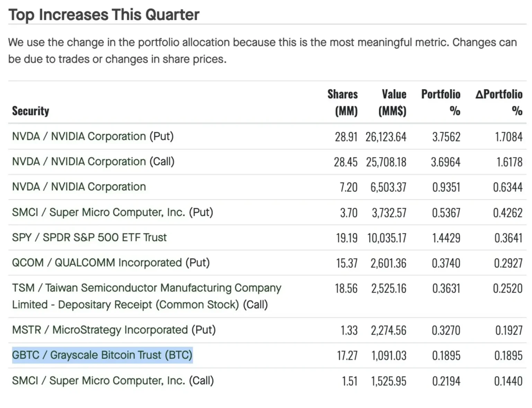The image size is (532, 408).
Task: Open SMCI / Super Micro Computer, Inc. (Call)
Action: [x=113, y=381]
